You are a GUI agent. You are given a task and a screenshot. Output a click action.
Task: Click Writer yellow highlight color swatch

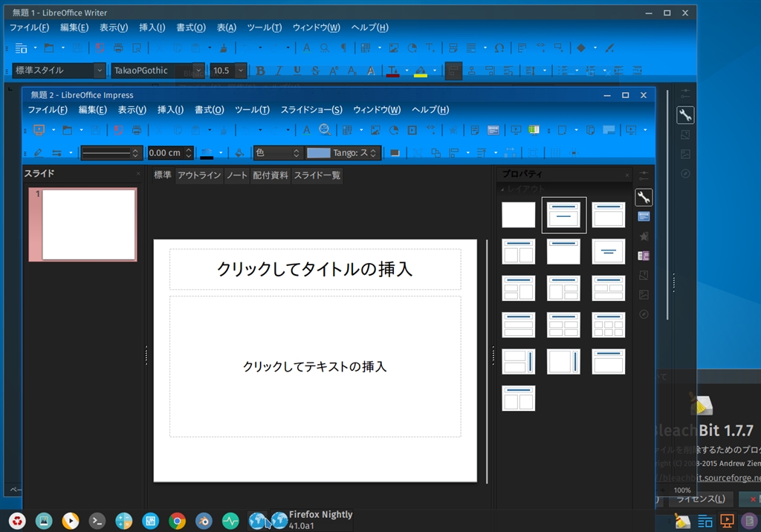pyautogui.click(x=421, y=71)
